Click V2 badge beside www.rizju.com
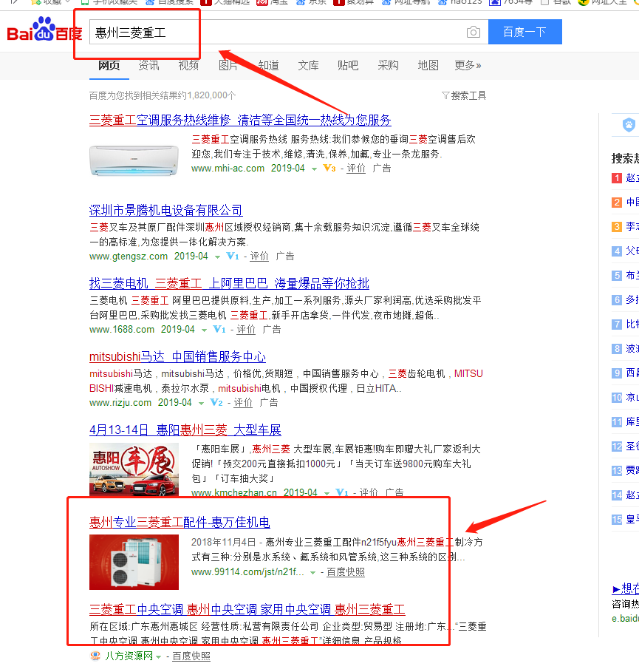This screenshot has height=672, width=639. click(x=216, y=403)
